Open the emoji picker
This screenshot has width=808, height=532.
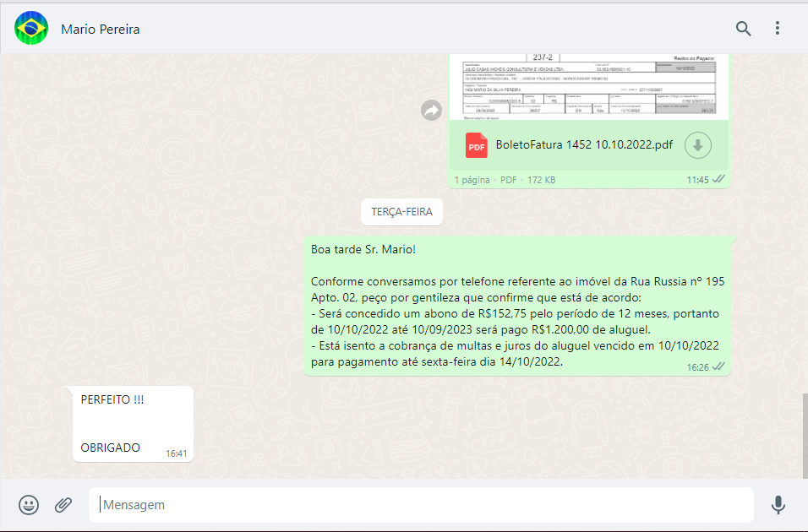pyautogui.click(x=29, y=505)
